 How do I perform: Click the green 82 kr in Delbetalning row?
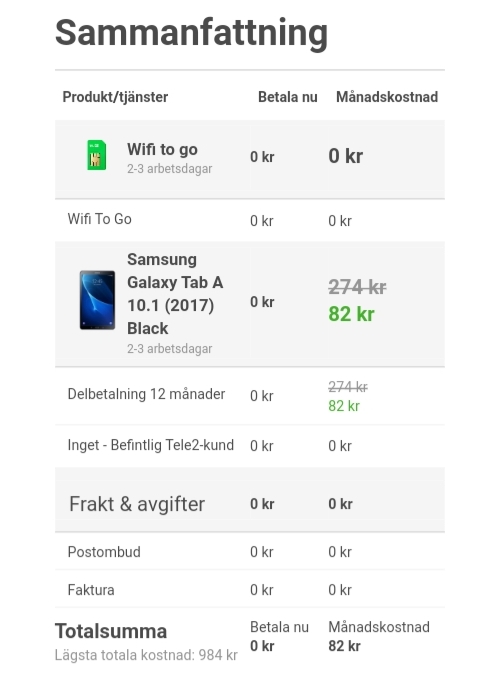click(x=344, y=406)
